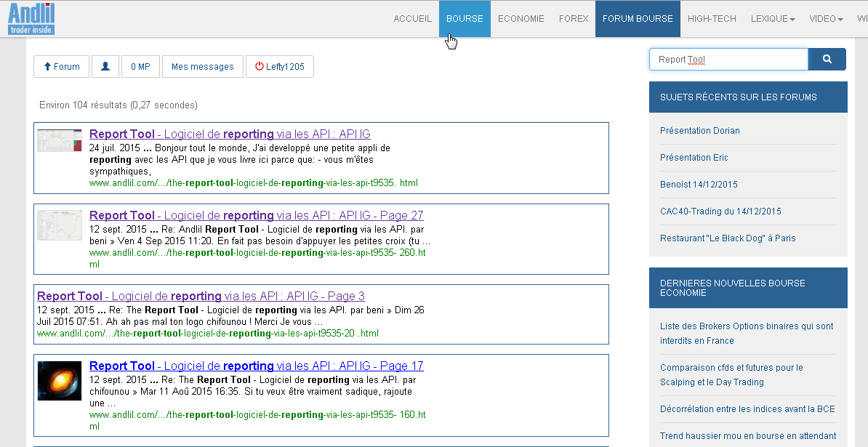868x447 pixels.
Task: Focus the Report Tool search field
Action: click(x=728, y=59)
